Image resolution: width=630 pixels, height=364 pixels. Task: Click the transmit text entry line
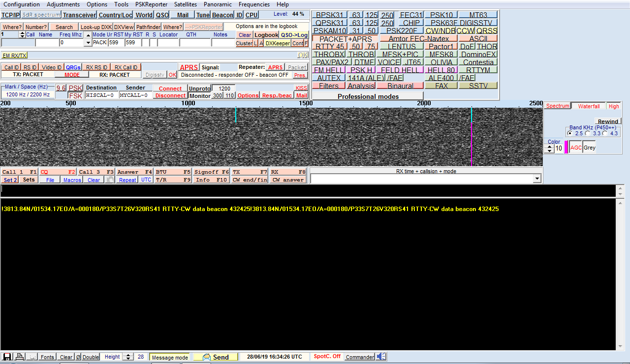pyautogui.click(x=308, y=191)
